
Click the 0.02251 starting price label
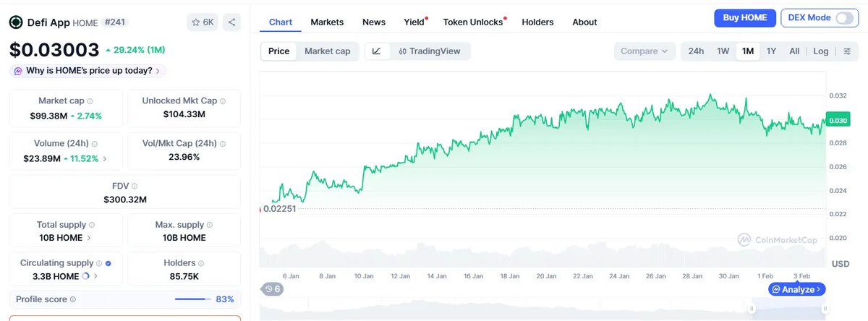coord(280,209)
